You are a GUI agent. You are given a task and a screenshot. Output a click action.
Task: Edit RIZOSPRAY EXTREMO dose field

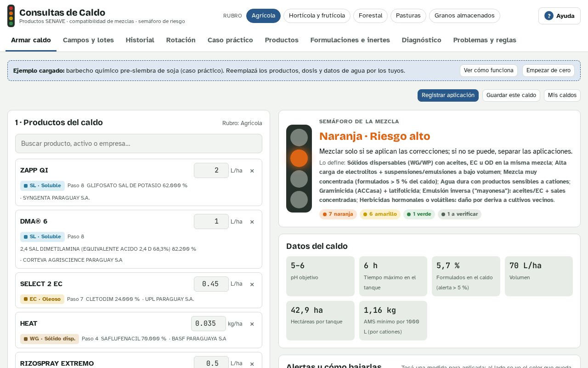(x=211, y=363)
